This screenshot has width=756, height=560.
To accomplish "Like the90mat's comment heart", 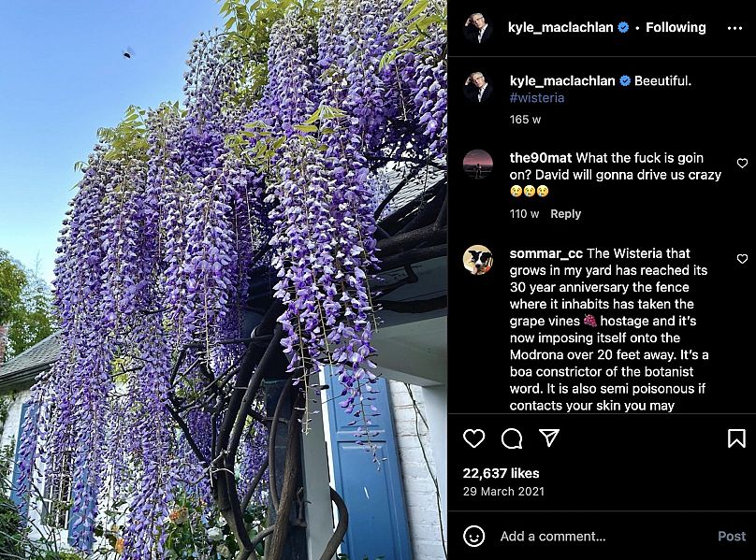I will (x=742, y=164).
